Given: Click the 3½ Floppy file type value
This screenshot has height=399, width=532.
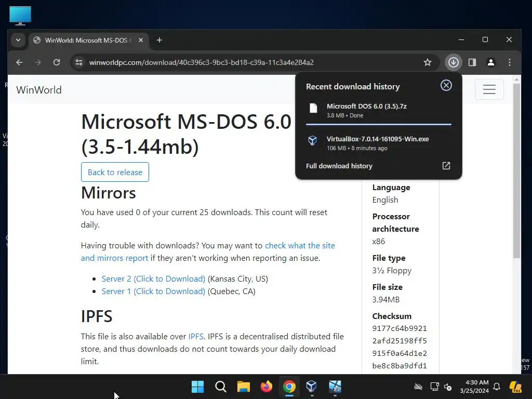Looking at the screenshot, I should (x=392, y=270).
